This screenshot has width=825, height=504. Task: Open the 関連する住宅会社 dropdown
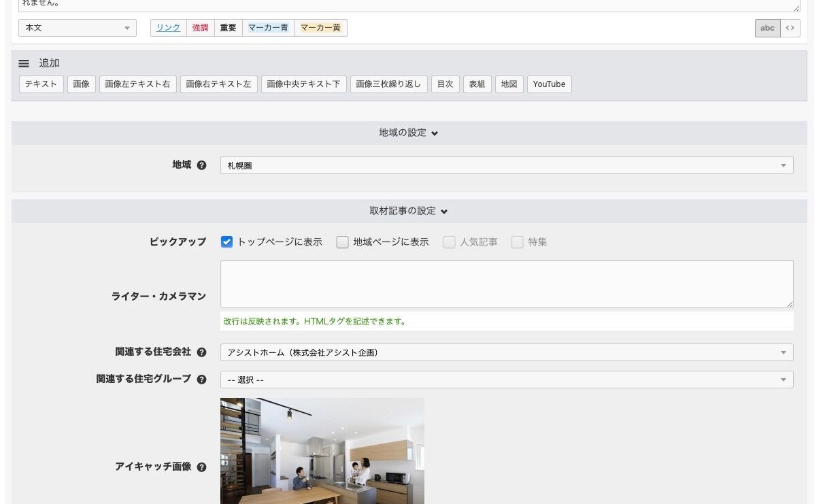tap(506, 352)
